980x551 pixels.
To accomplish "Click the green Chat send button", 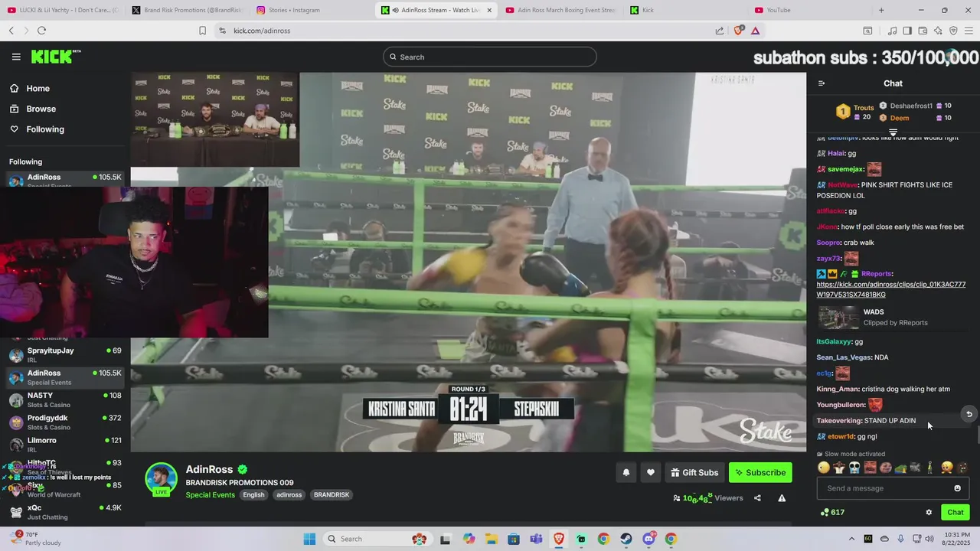I will coord(955,513).
